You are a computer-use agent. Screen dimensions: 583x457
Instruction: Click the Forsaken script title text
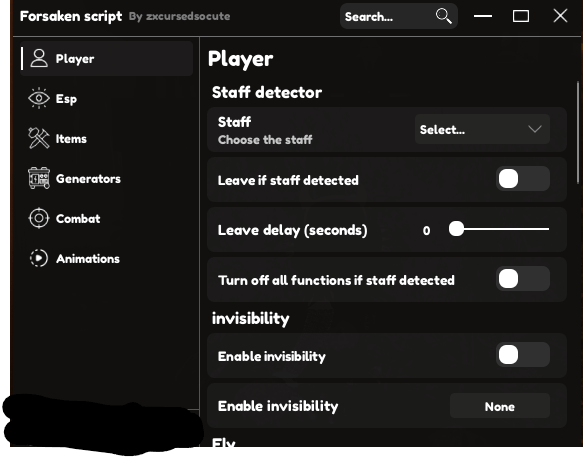(x=71, y=16)
